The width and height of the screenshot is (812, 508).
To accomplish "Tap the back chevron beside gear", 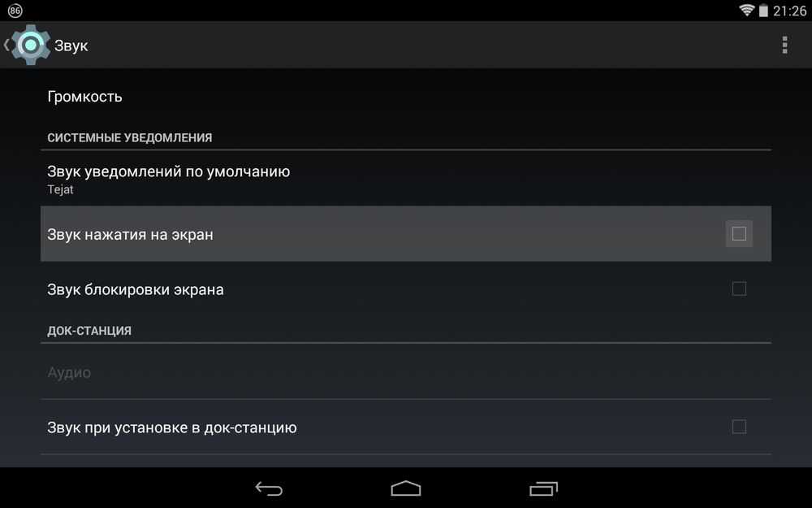I will [6, 45].
